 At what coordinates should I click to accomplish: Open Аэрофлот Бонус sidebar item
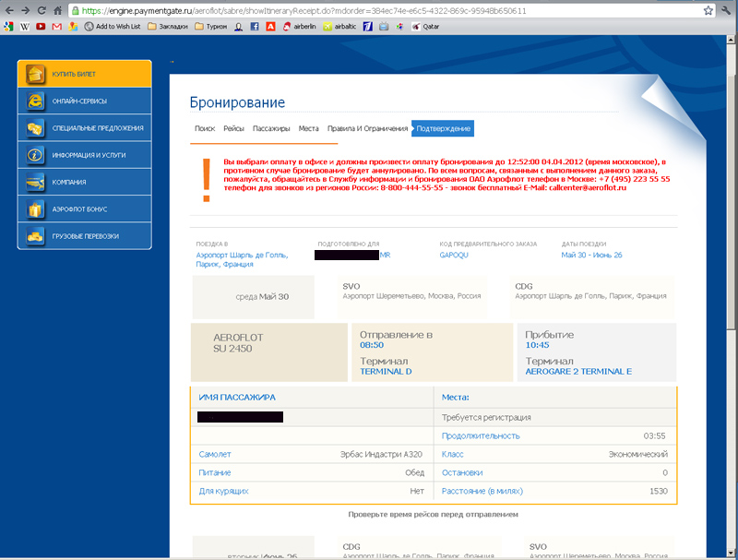point(85,209)
